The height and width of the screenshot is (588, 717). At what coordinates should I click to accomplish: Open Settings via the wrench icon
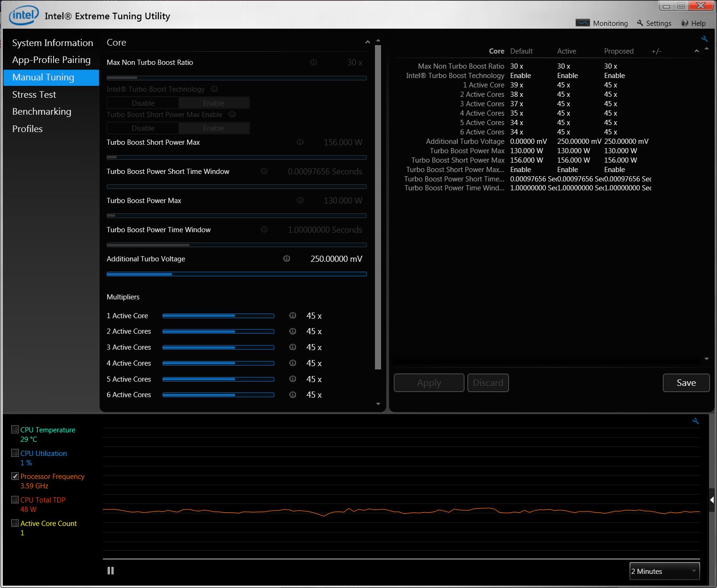pyautogui.click(x=640, y=23)
